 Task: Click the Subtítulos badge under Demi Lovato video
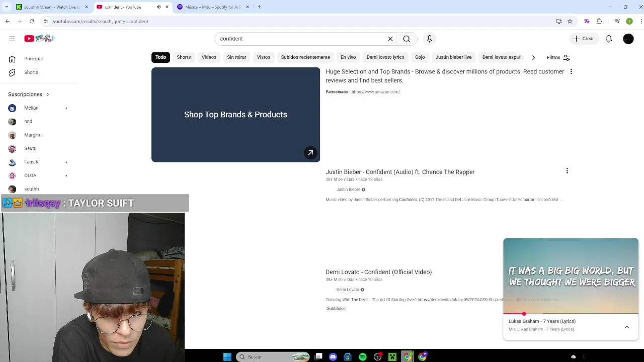pyautogui.click(x=336, y=309)
